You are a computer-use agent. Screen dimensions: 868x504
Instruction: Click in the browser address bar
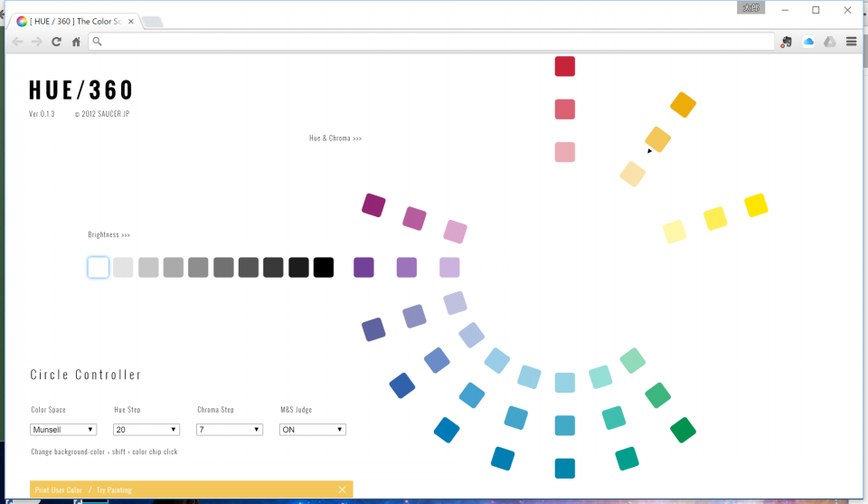tap(434, 42)
